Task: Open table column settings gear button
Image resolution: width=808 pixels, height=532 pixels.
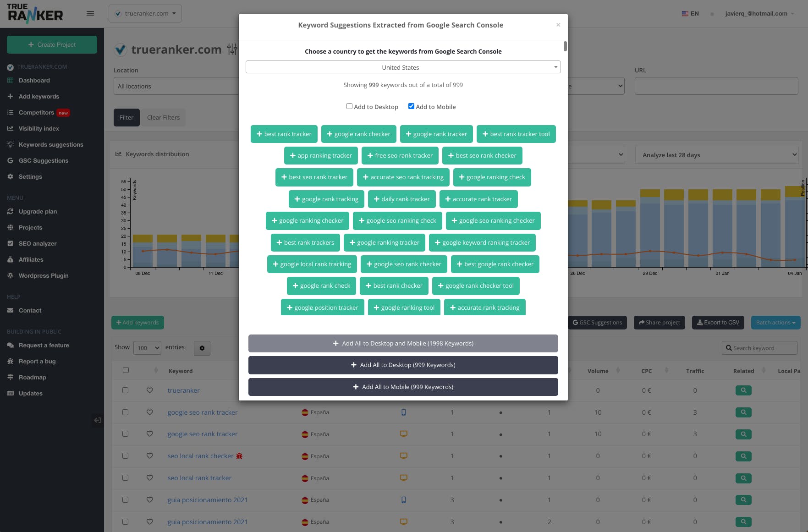Action: (x=202, y=348)
